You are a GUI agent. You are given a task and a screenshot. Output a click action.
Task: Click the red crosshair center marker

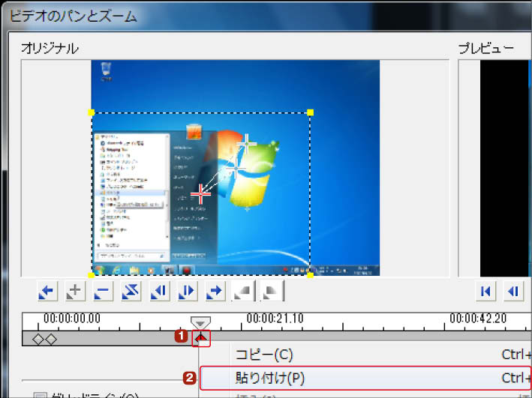tap(201, 194)
